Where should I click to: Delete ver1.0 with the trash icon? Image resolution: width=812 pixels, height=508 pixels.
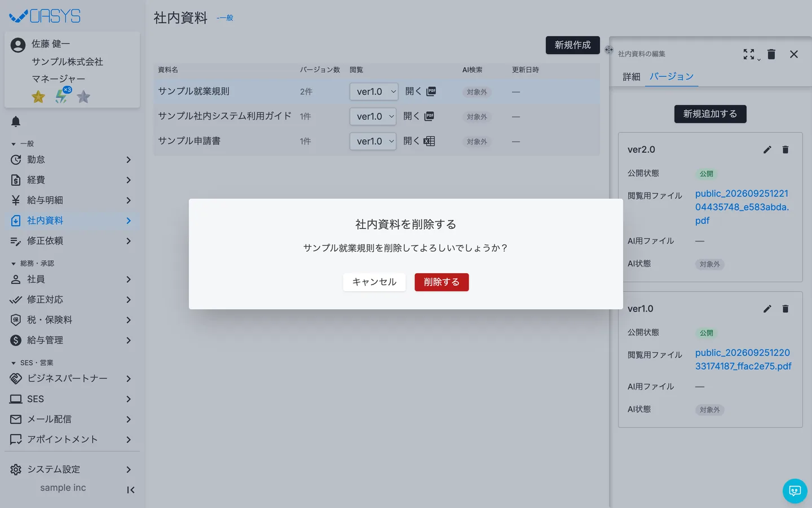pos(785,309)
